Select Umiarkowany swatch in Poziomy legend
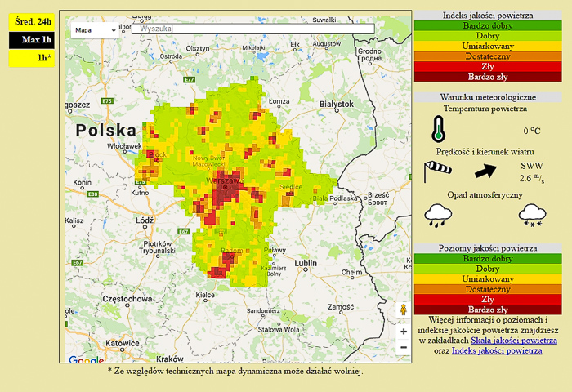Image resolution: width=572 pixels, height=392 pixels. pos(488,279)
